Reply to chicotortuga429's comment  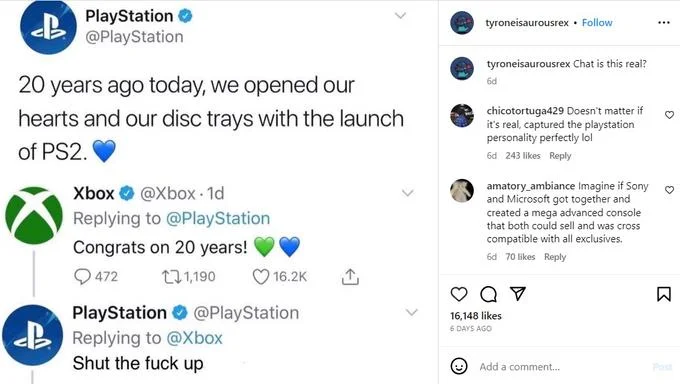click(560, 156)
